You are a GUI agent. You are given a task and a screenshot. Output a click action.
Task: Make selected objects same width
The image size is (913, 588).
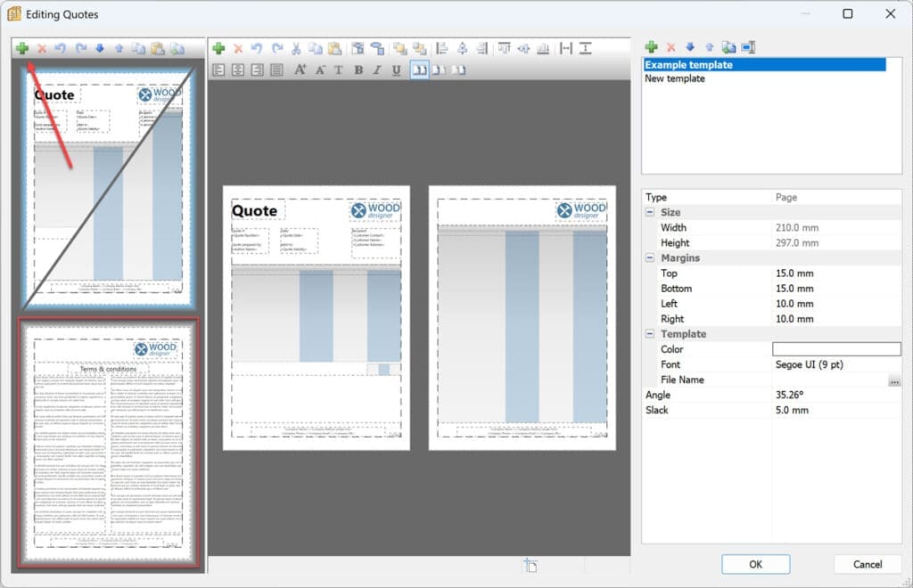pyautogui.click(x=565, y=49)
